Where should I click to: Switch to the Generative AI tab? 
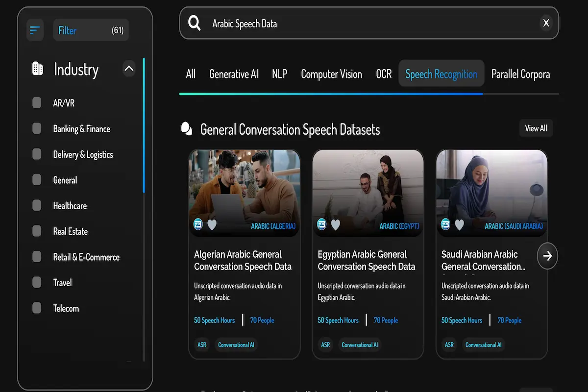pyautogui.click(x=234, y=74)
